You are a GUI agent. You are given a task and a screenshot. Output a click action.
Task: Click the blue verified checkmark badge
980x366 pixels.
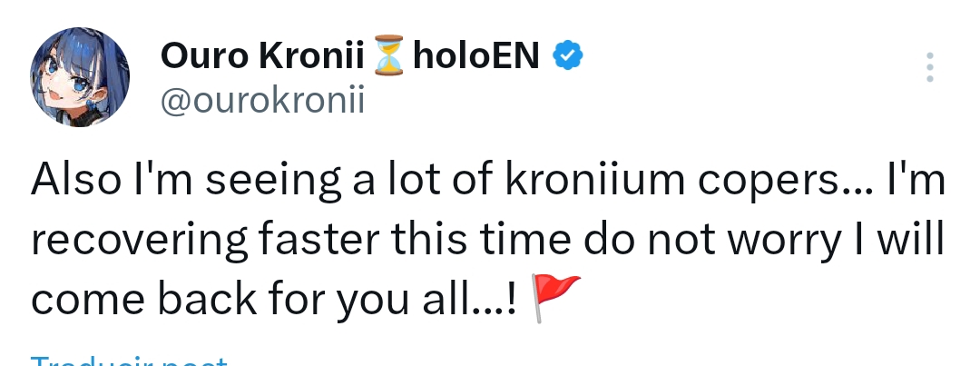[568, 57]
